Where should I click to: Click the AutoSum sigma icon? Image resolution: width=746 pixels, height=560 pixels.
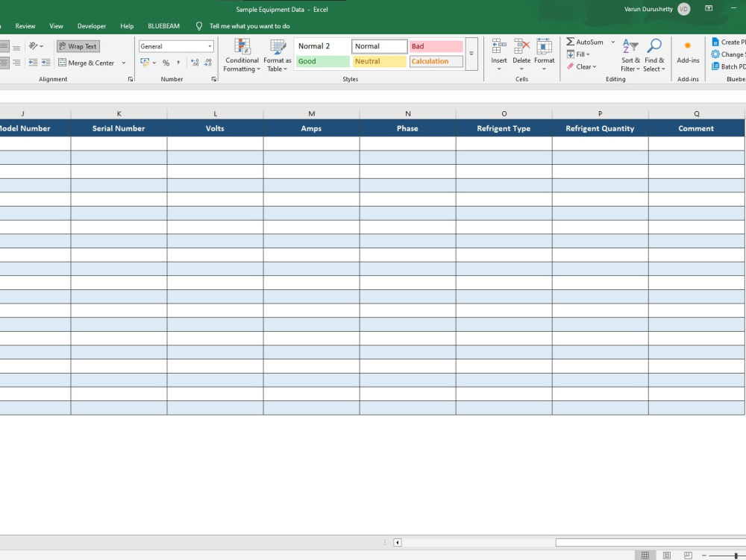click(x=571, y=42)
